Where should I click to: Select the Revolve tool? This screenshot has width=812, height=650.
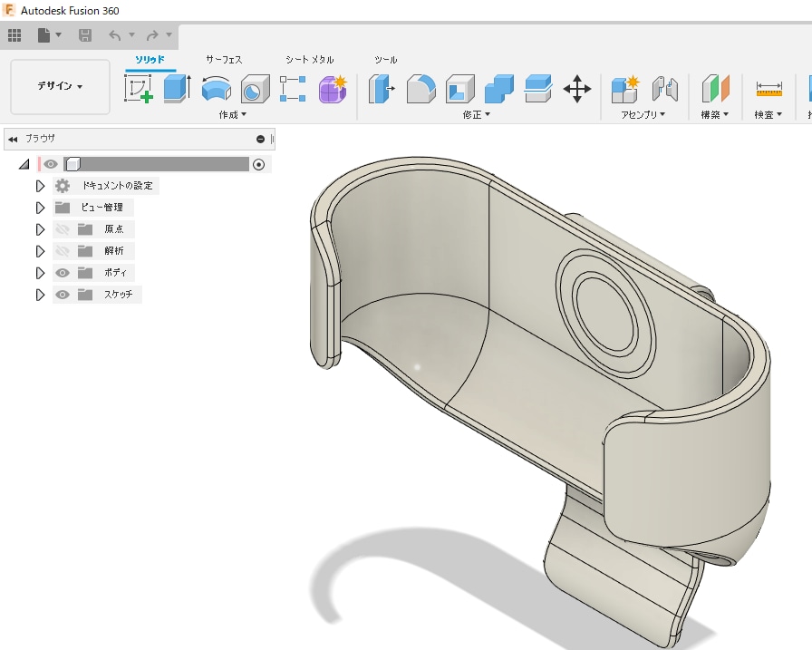pyautogui.click(x=217, y=89)
